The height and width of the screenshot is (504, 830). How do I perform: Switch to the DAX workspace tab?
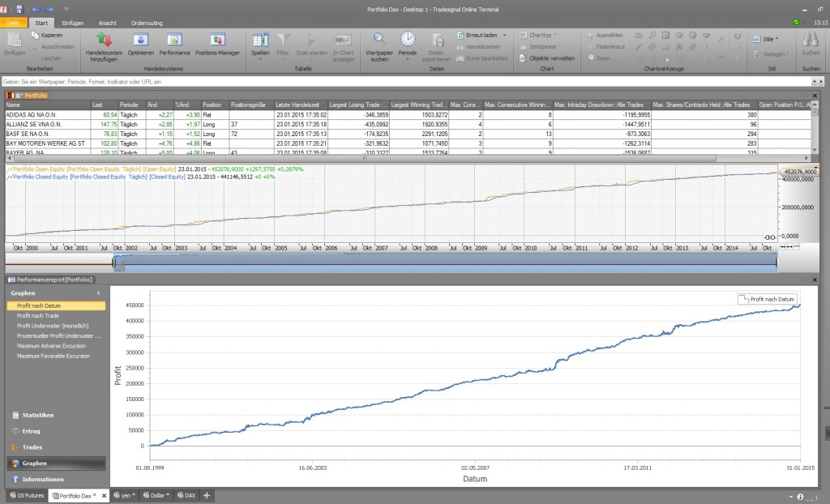[186, 494]
